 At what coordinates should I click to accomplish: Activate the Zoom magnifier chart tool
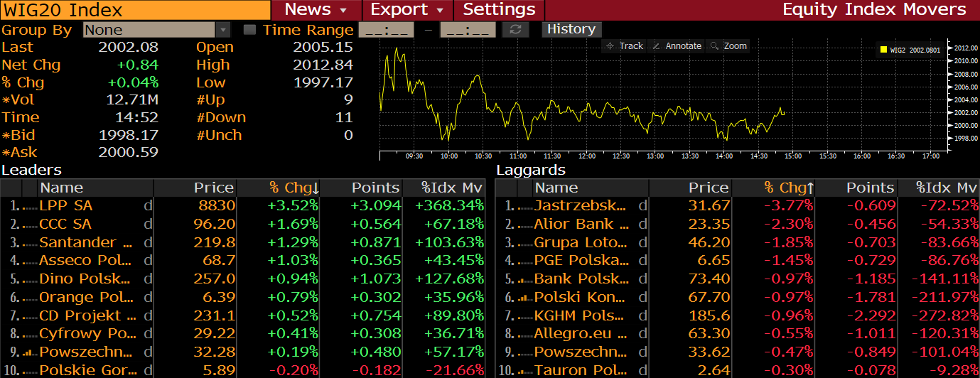(728, 46)
